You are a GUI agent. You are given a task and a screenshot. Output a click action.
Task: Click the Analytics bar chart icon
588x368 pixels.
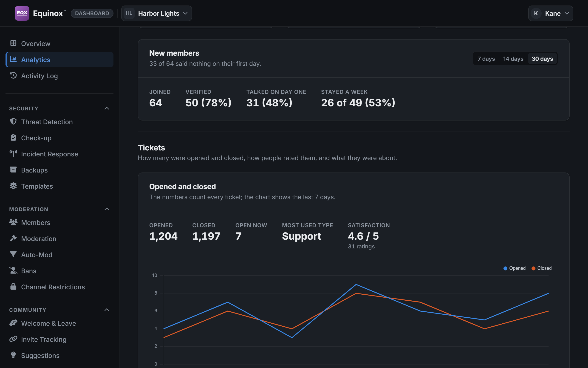[13, 59]
